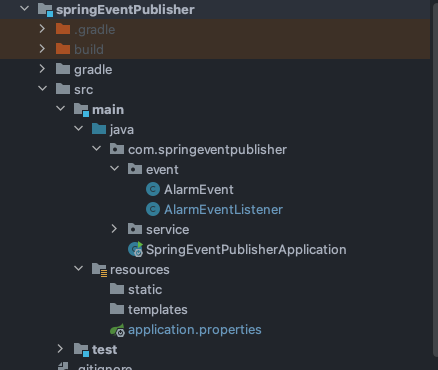Expand the gradle folder arrow
Screen dimensions: 438x370
click(x=42, y=69)
